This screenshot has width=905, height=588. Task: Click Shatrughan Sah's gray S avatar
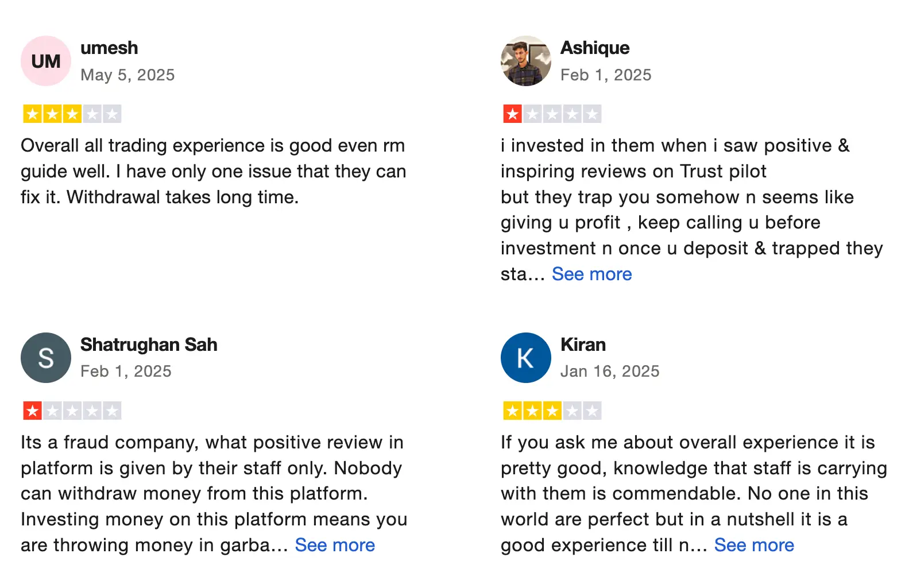[46, 358]
